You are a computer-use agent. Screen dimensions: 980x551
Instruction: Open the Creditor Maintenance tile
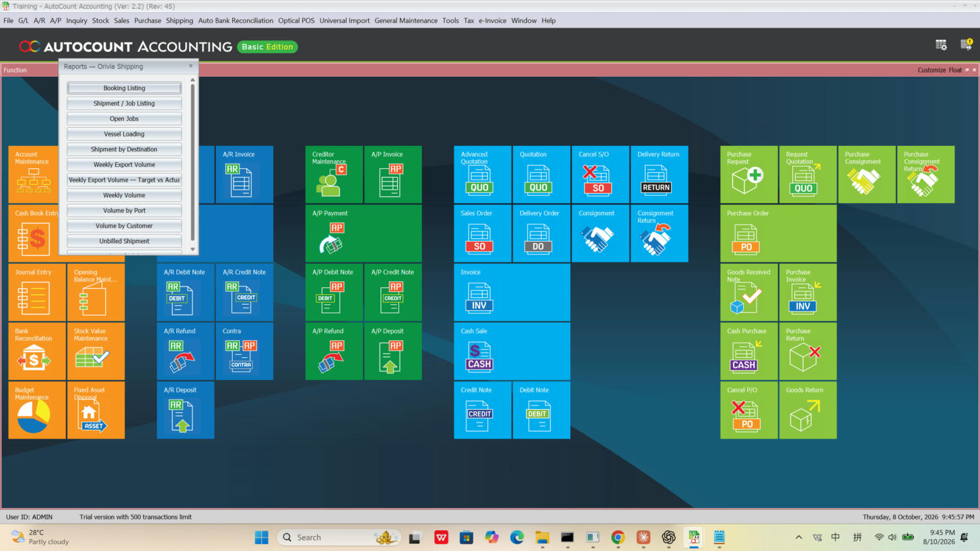[x=334, y=174]
